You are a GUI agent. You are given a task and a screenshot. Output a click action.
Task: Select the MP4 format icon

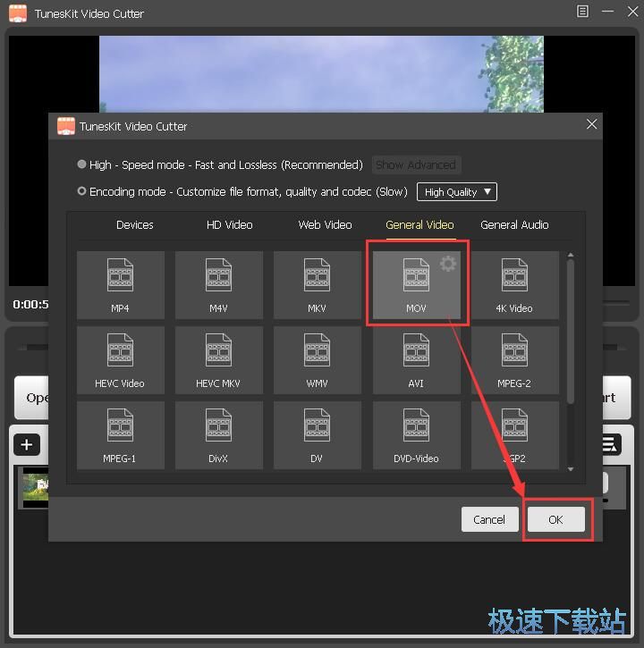(121, 284)
